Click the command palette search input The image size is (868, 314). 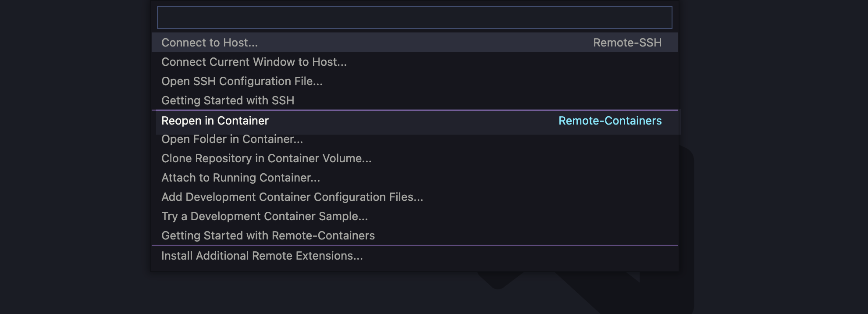[414, 18]
